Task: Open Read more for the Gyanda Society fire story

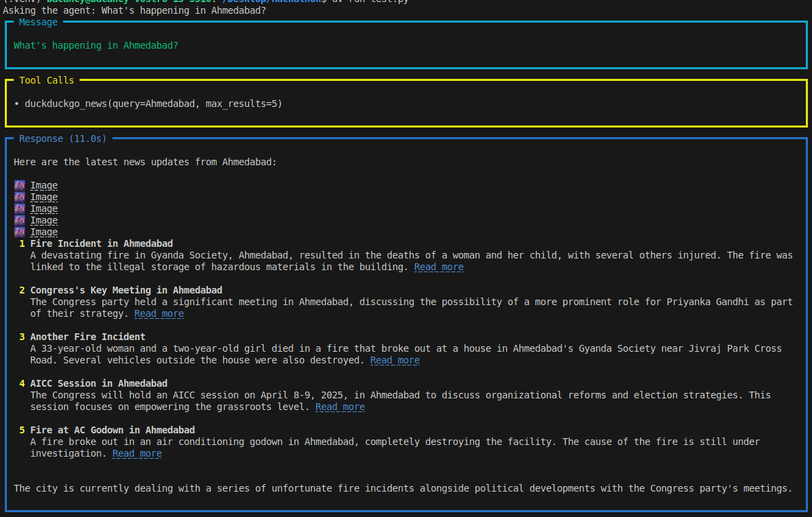Action: (x=438, y=267)
